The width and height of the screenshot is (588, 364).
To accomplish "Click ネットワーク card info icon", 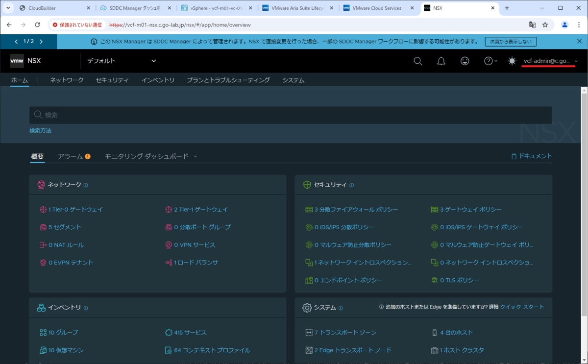I will pyautogui.click(x=86, y=185).
